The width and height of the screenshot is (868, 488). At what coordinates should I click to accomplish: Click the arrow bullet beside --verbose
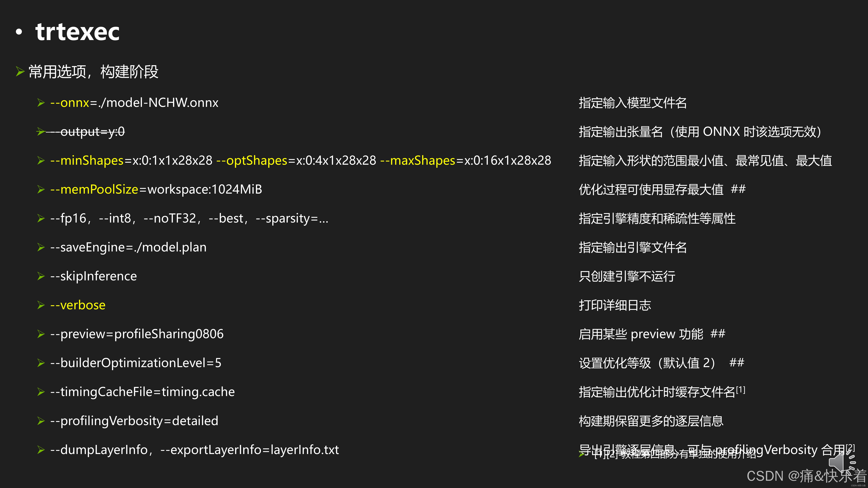click(41, 305)
